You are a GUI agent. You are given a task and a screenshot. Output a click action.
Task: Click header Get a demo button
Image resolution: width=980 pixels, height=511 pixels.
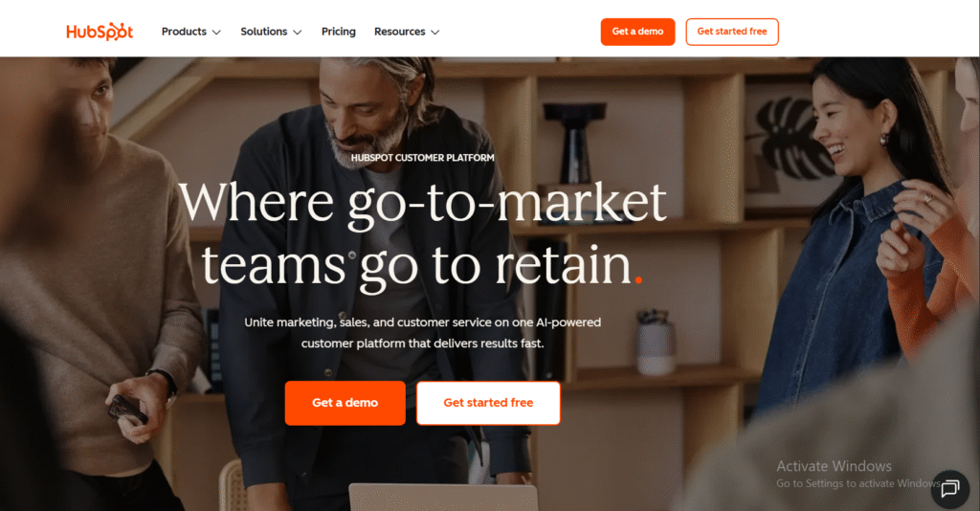tap(637, 32)
